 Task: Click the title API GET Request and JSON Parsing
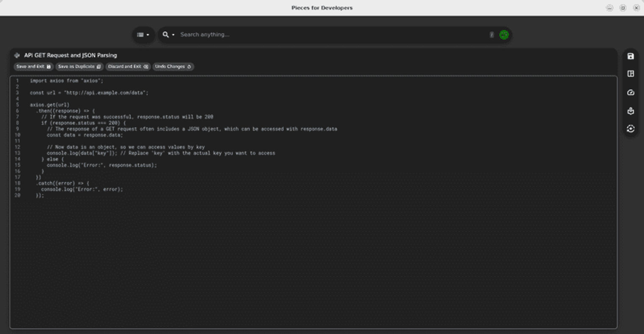coord(70,55)
